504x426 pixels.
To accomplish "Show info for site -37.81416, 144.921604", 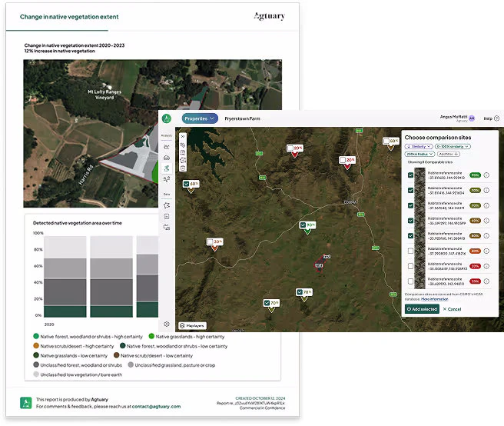I will point(486,190).
